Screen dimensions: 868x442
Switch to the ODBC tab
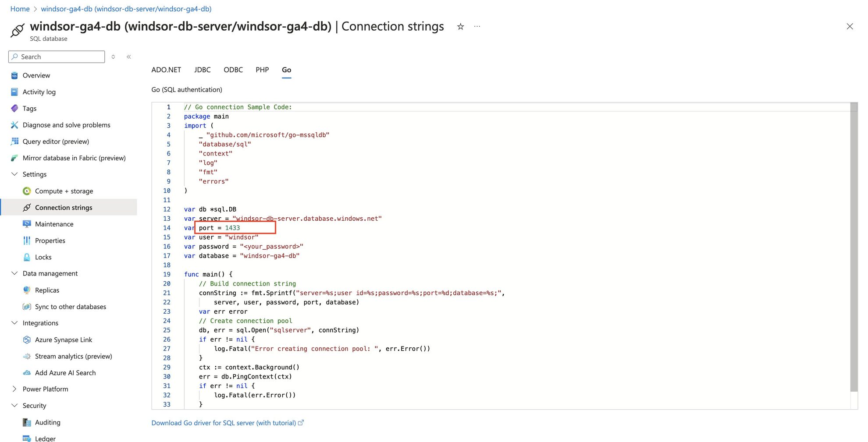tap(233, 70)
